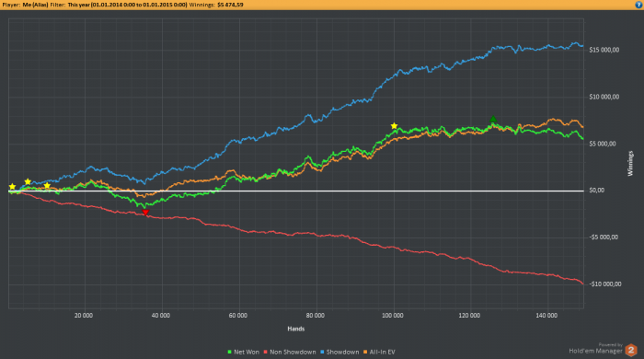Toggle the Non Showdown series label

click(293, 352)
